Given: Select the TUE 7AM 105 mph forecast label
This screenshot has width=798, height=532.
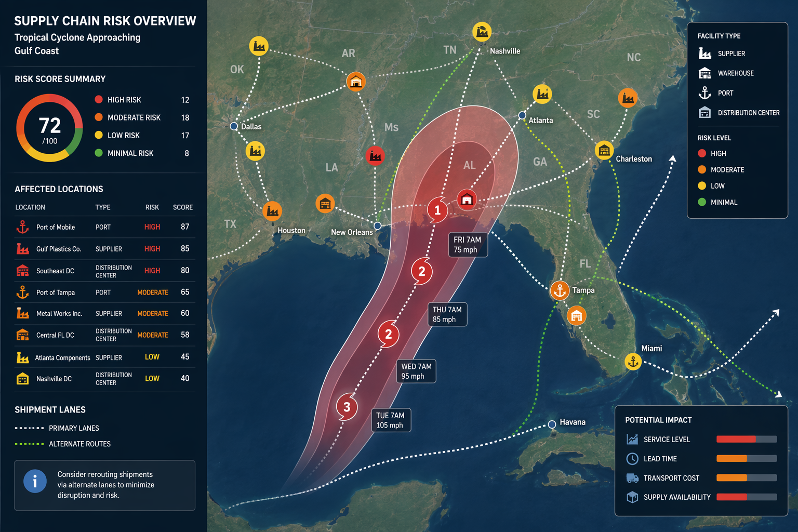Looking at the screenshot, I should click(391, 420).
